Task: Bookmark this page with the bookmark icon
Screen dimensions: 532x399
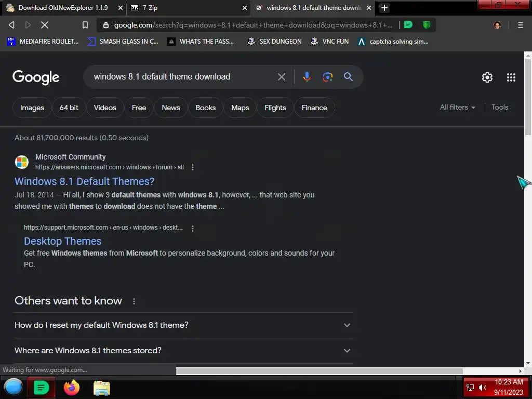Action: click(85, 25)
